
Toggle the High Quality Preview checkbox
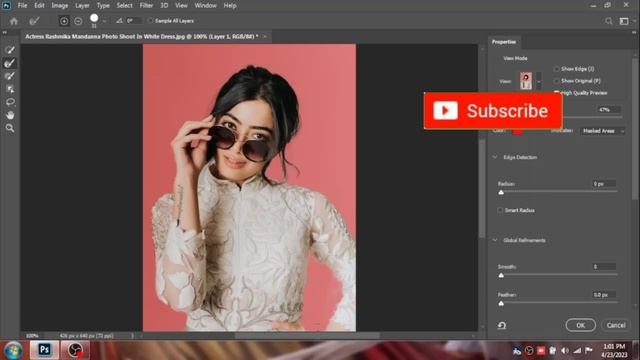(x=556, y=93)
